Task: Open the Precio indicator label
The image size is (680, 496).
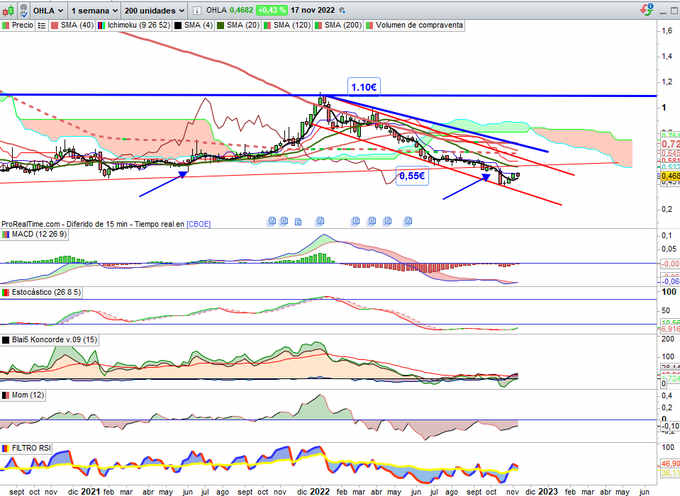Action: (x=17, y=26)
